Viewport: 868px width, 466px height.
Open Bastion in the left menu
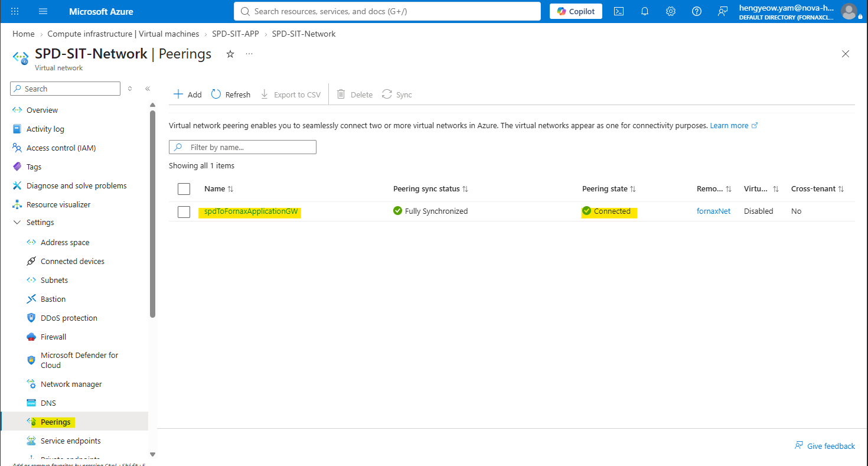pyautogui.click(x=53, y=299)
